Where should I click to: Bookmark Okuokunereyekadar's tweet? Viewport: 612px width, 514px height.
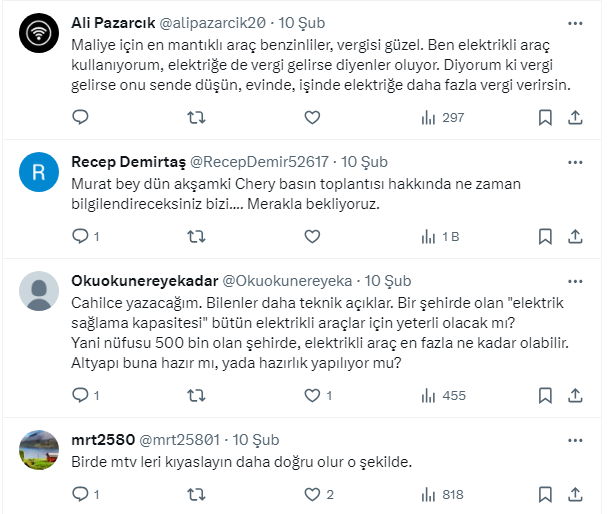[x=546, y=395]
